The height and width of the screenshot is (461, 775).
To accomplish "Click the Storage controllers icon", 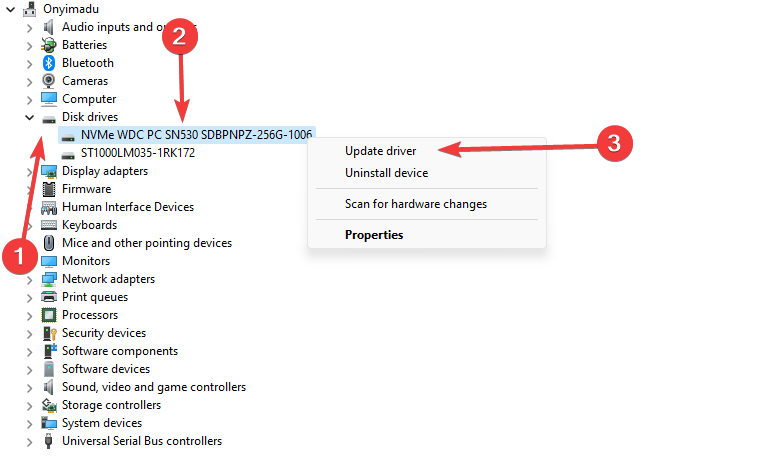I will click(x=48, y=405).
